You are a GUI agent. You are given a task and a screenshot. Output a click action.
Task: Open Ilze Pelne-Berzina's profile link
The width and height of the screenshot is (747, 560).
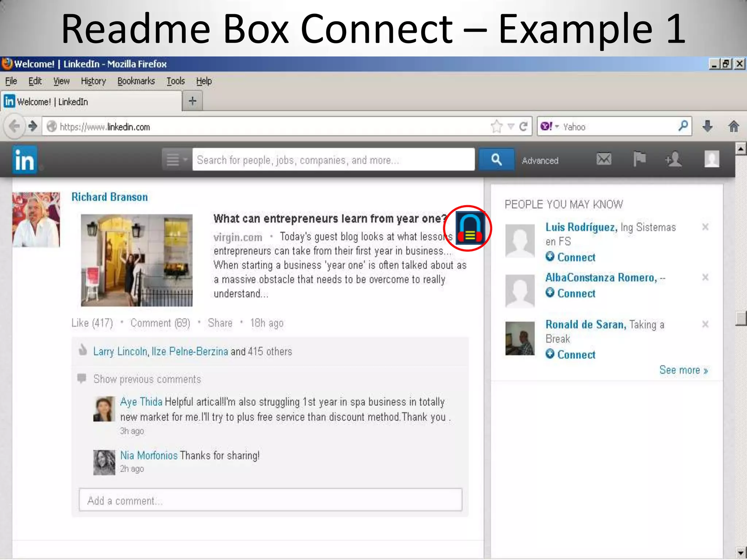[x=190, y=351]
